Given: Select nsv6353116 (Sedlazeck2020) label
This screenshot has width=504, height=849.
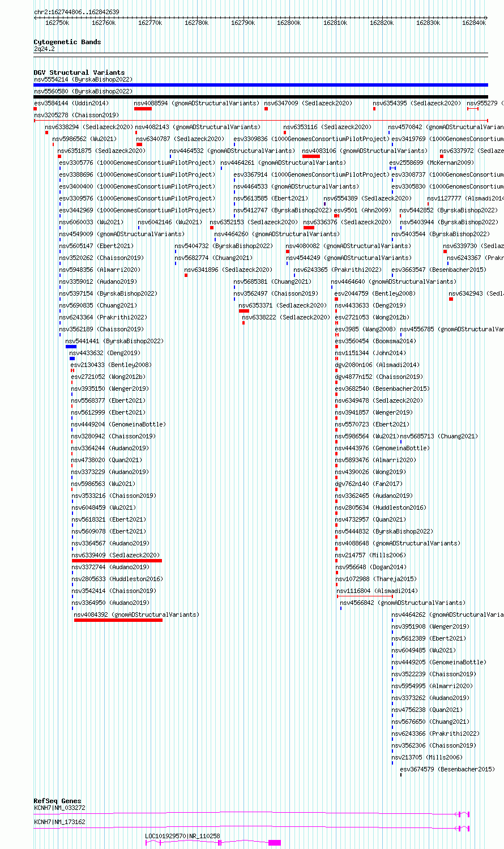Looking at the screenshot, I should [x=327, y=127].
